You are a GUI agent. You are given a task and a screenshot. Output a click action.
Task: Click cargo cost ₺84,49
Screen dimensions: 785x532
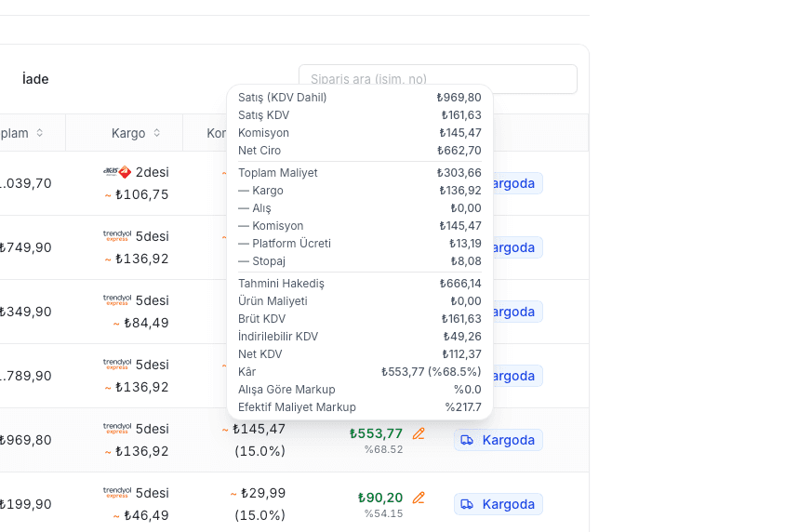146,323
